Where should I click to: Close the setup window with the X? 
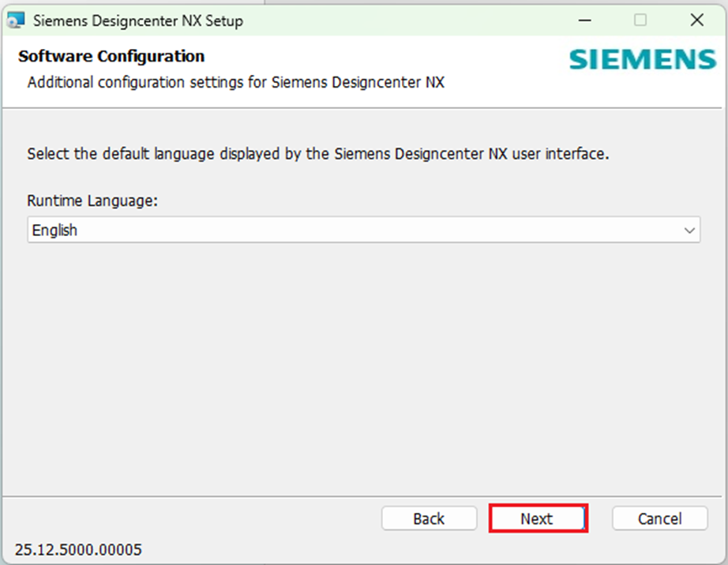696,21
